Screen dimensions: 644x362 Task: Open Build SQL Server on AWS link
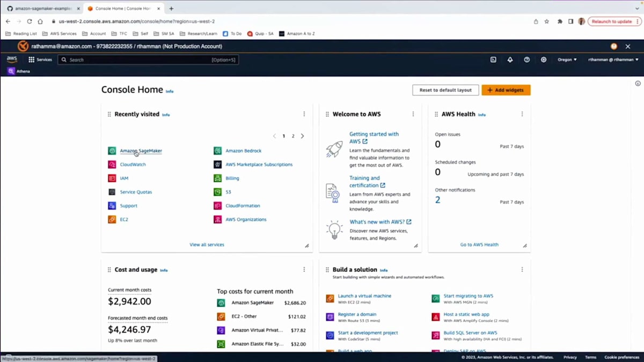click(470, 333)
